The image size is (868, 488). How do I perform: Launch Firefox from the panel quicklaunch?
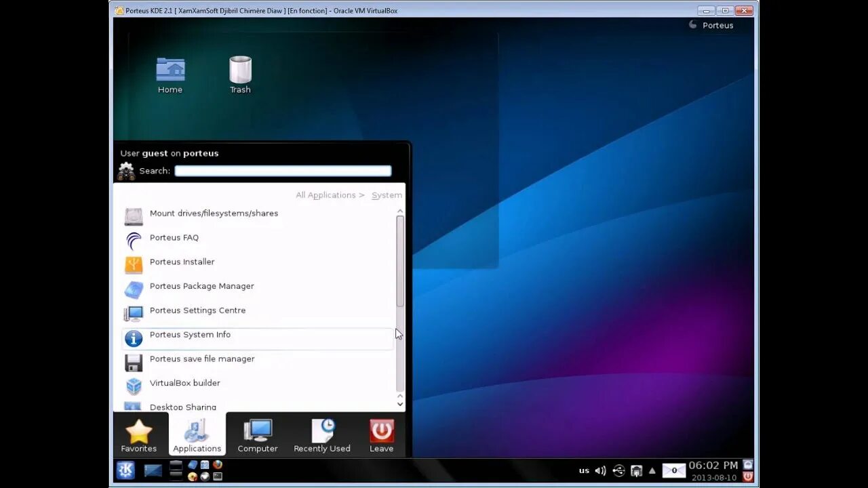pyautogui.click(x=218, y=464)
